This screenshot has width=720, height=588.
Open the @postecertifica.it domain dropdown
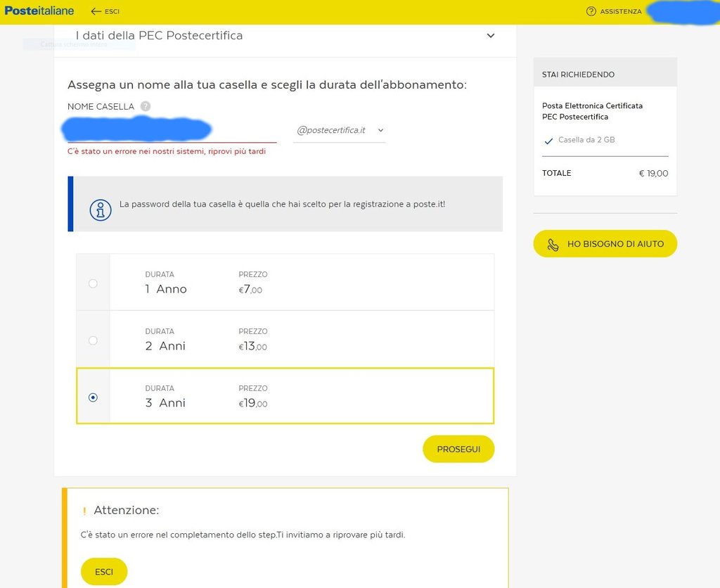[340, 130]
